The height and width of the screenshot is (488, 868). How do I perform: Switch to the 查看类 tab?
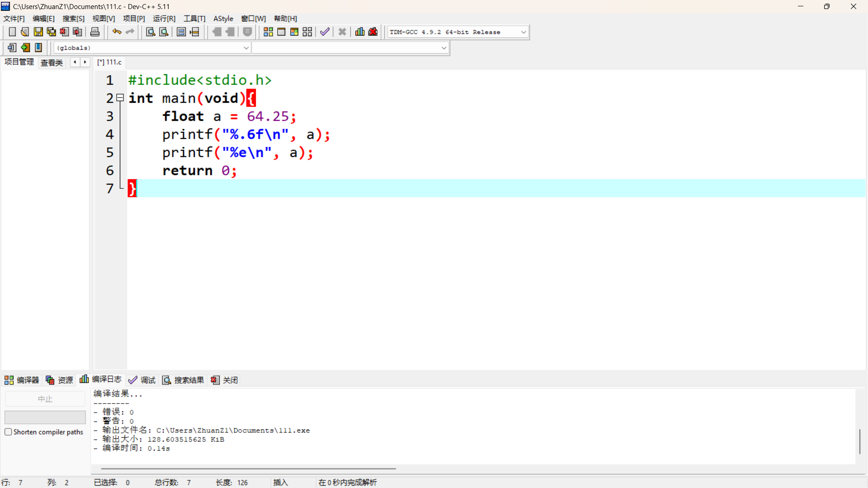click(52, 62)
